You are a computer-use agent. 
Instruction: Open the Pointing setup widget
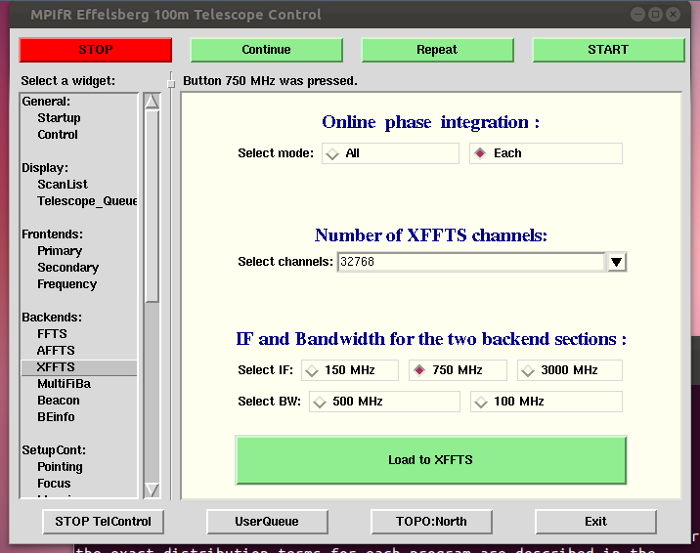point(60,467)
